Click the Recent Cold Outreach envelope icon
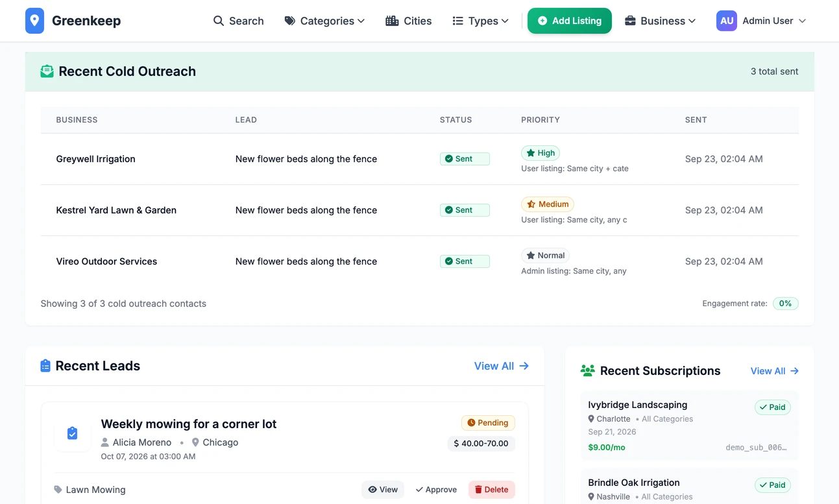 47,71
